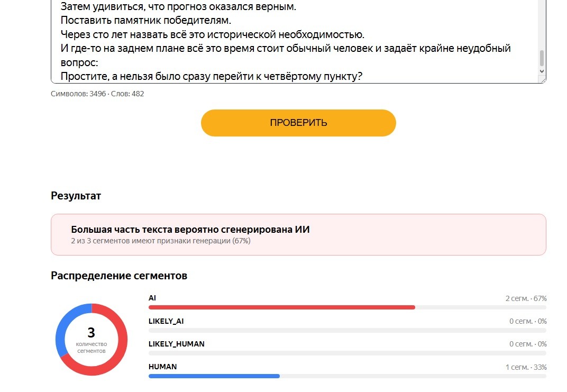Click the pink result summary banner

coord(298,235)
